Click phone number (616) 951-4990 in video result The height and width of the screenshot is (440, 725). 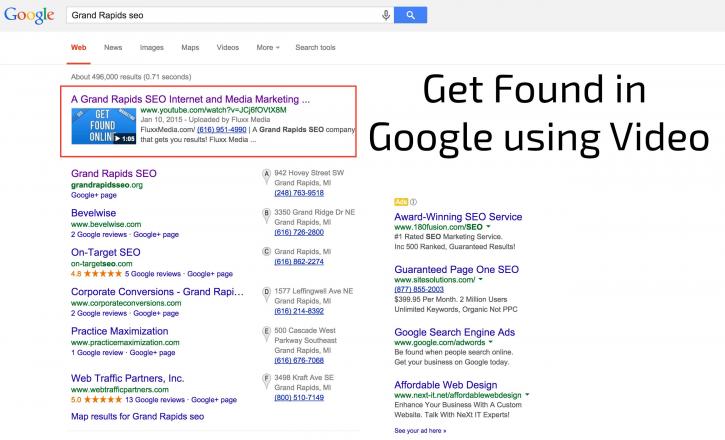[221, 129]
